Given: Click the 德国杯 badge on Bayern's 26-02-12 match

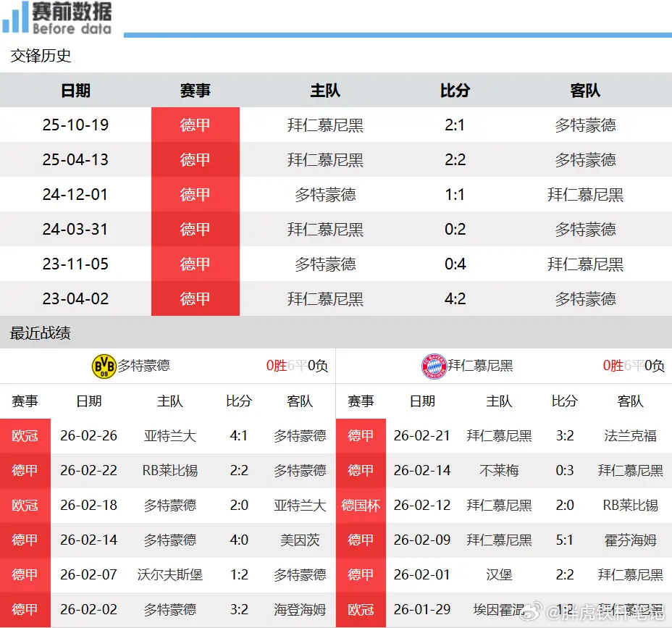Looking at the screenshot, I should [361, 505].
